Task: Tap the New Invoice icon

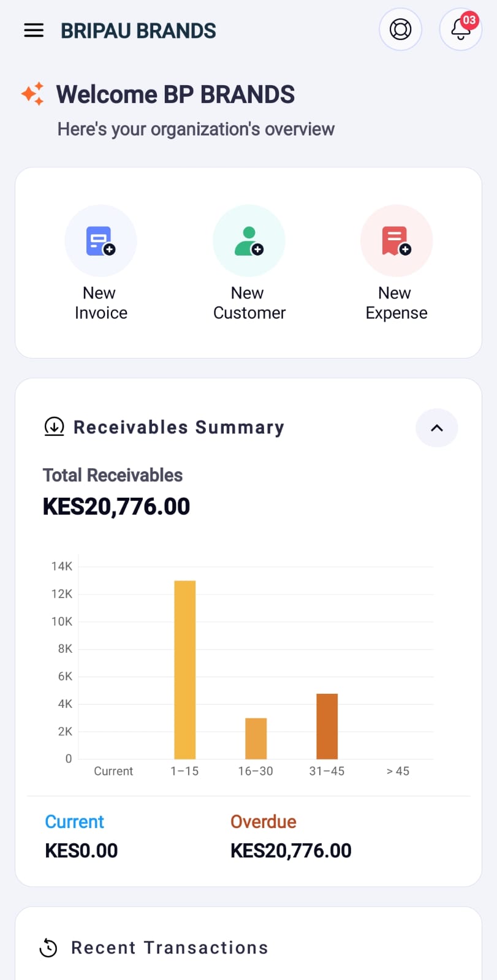Action: click(101, 241)
